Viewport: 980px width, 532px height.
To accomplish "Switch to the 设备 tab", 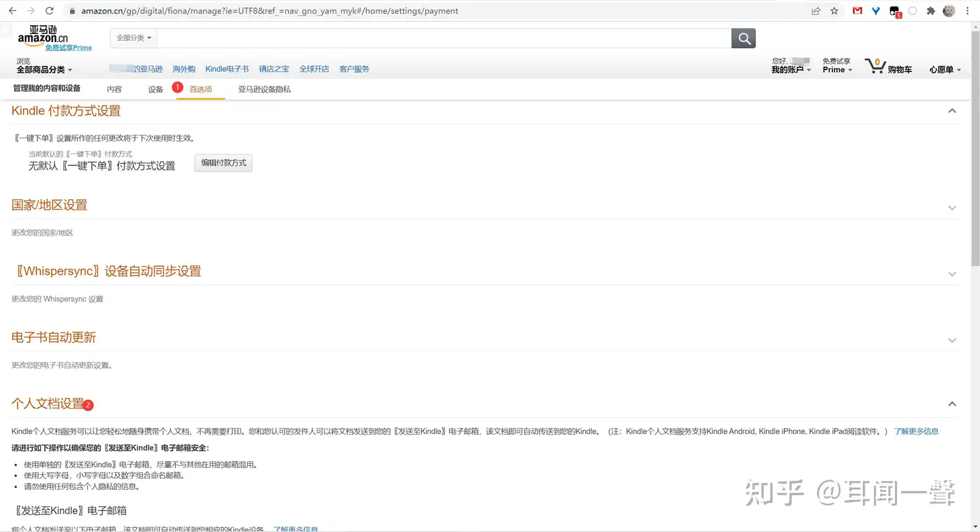I will [x=156, y=89].
